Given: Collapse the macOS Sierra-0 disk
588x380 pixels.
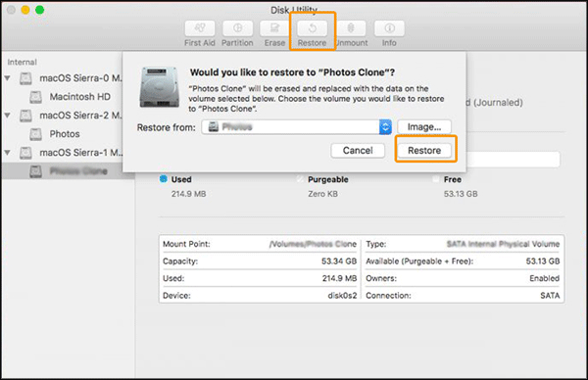Looking at the screenshot, I should coord(8,78).
